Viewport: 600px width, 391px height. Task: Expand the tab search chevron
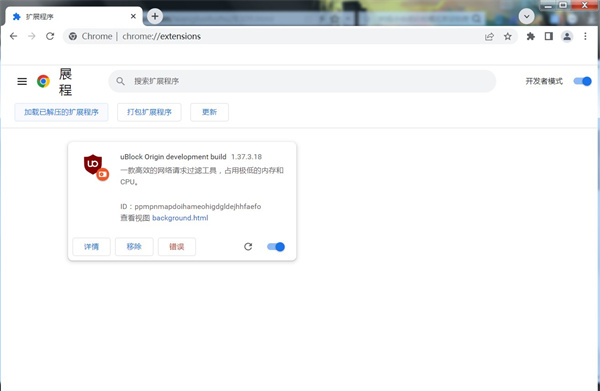coord(527,16)
